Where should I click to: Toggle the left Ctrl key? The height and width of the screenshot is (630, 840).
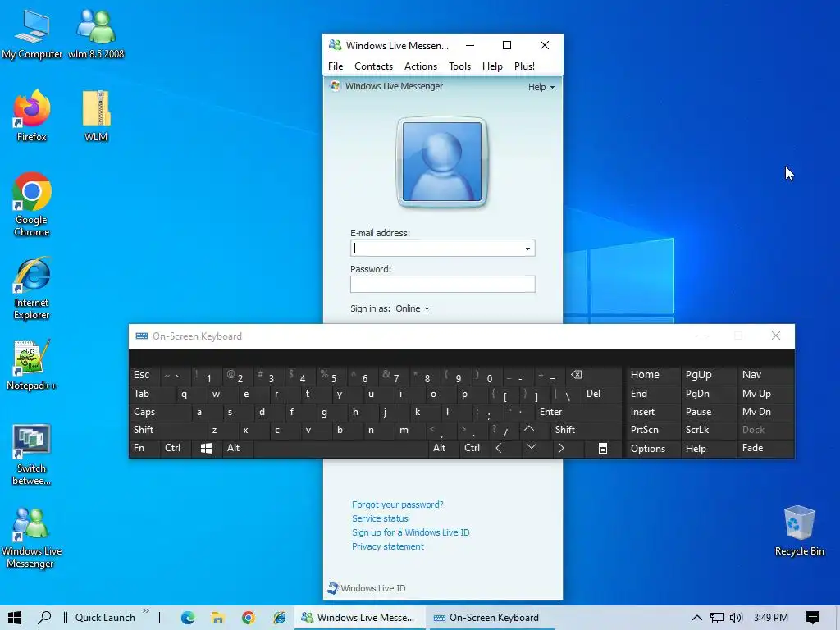176,448
